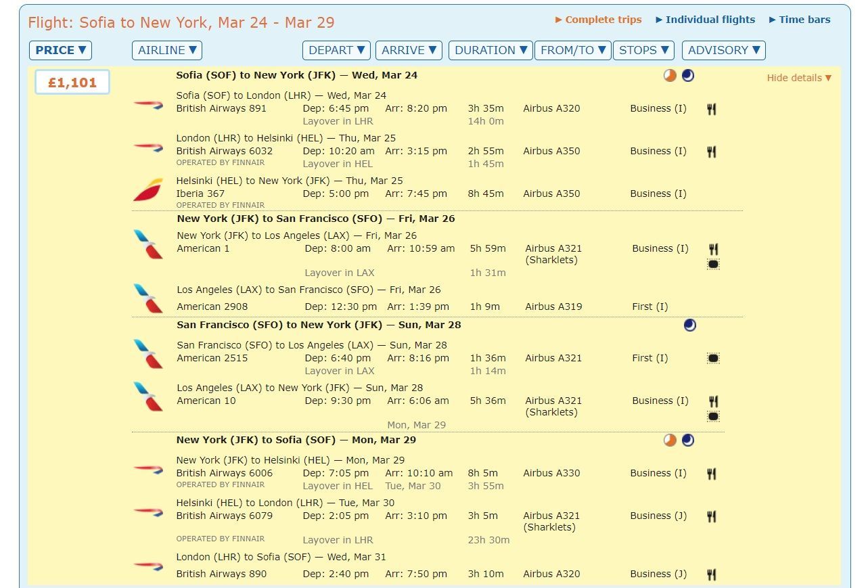868x588 pixels.
Task: Click the British Airways logo for flight 890
Action: 148,565
